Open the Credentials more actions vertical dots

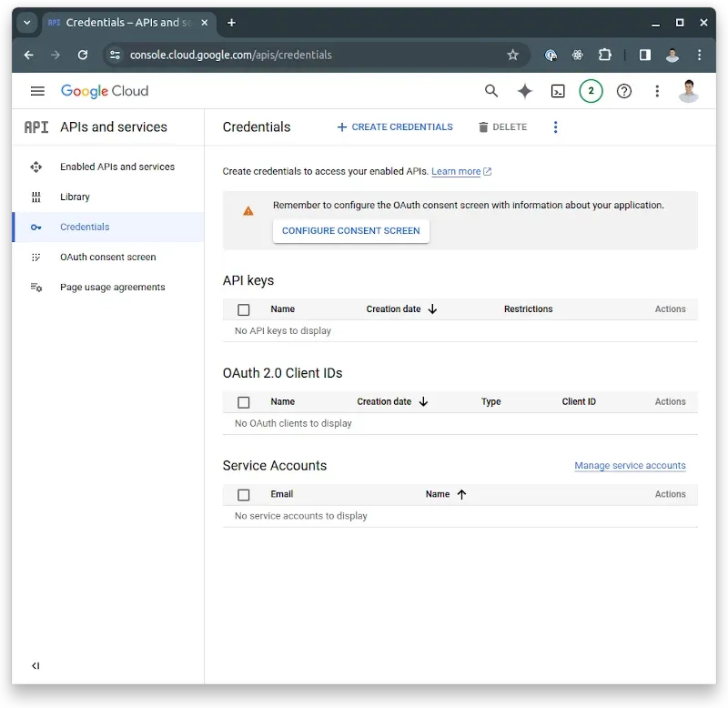coord(555,127)
